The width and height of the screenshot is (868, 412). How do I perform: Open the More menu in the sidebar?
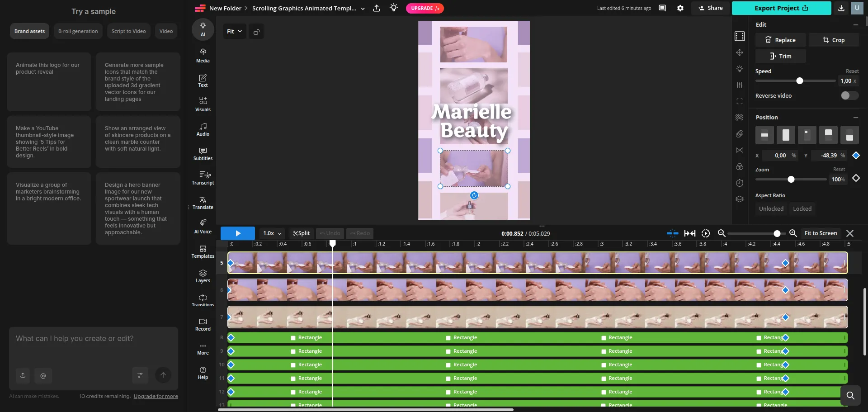(203, 349)
